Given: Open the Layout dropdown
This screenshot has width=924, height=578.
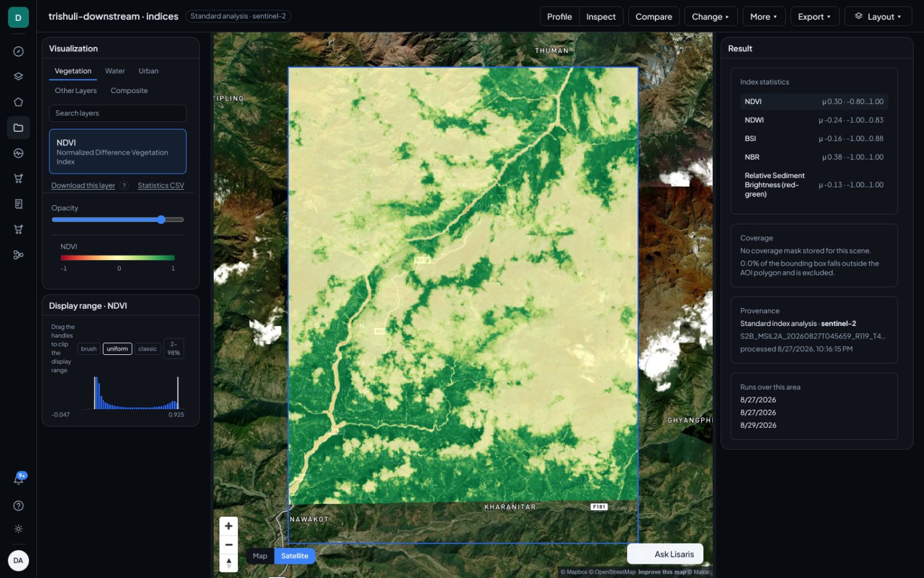Looking at the screenshot, I should (x=878, y=17).
